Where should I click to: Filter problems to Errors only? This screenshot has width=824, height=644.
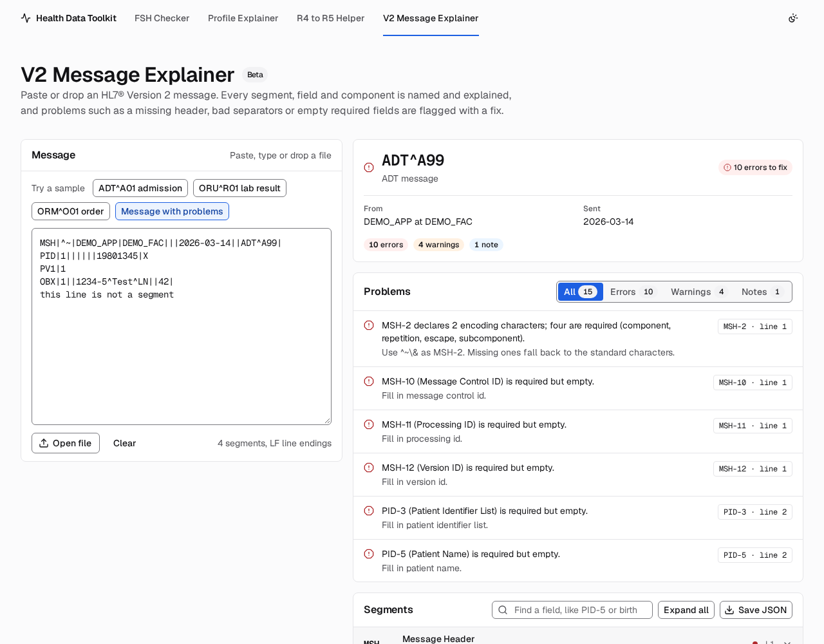(x=633, y=292)
